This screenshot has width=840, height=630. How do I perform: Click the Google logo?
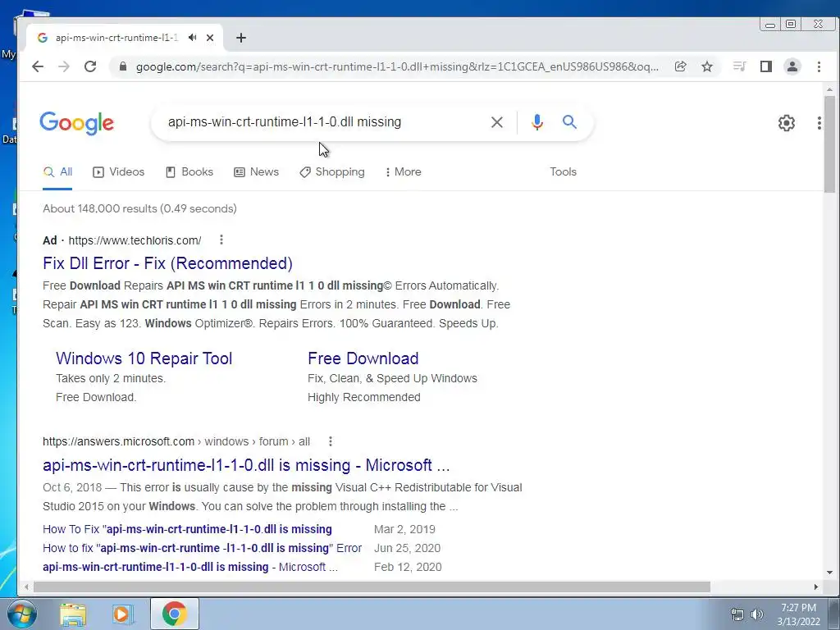click(76, 123)
